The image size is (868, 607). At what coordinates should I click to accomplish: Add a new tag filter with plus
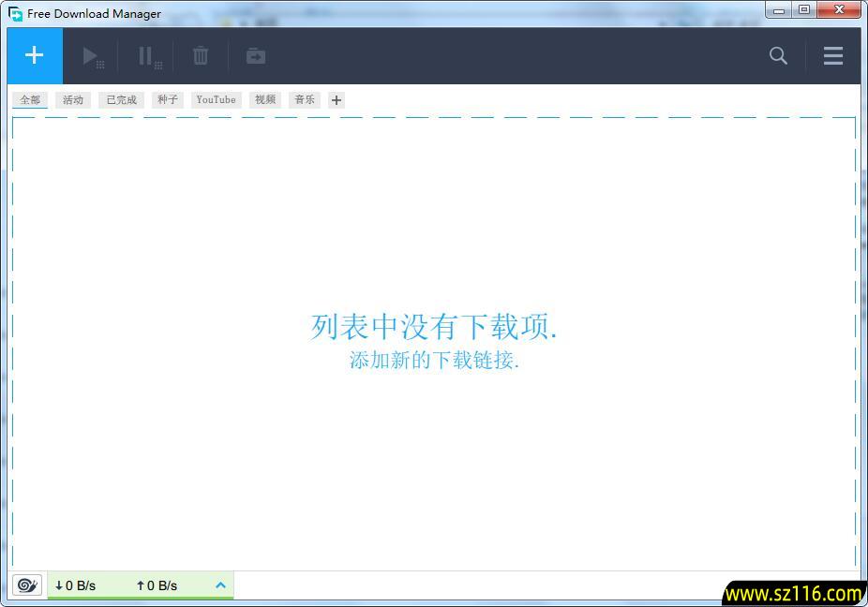[337, 100]
